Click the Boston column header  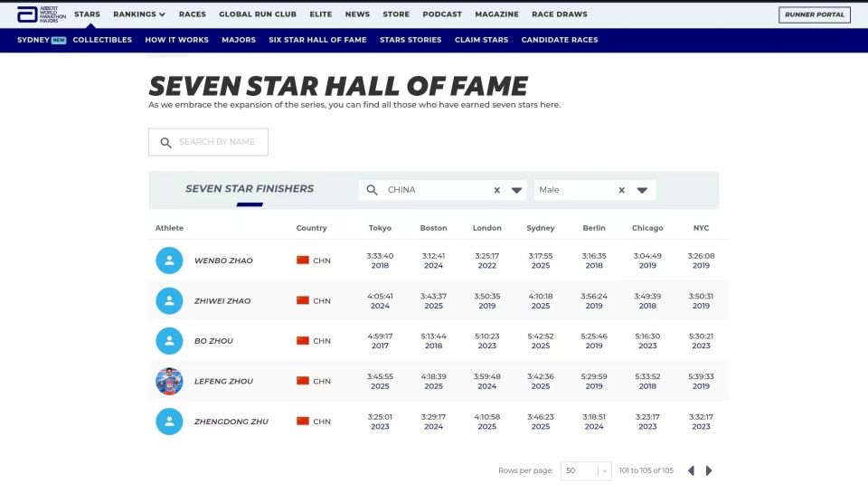click(433, 228)
